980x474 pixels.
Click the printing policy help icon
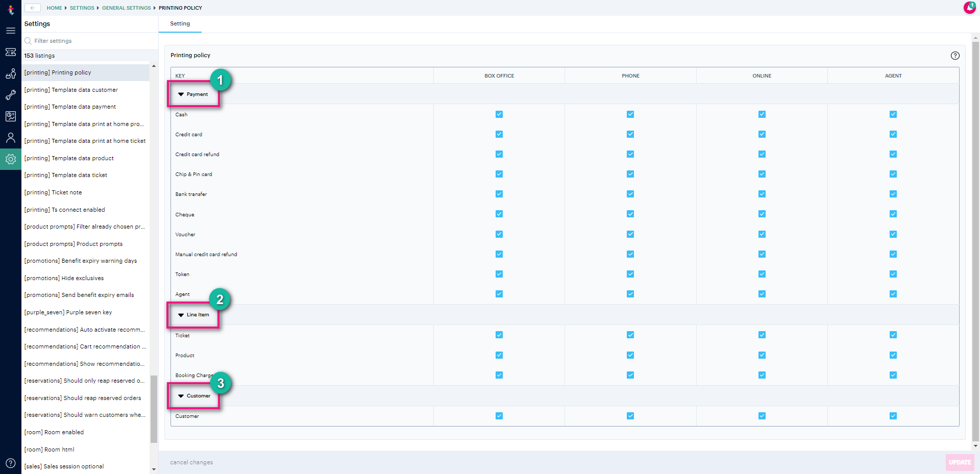[955, 56]
